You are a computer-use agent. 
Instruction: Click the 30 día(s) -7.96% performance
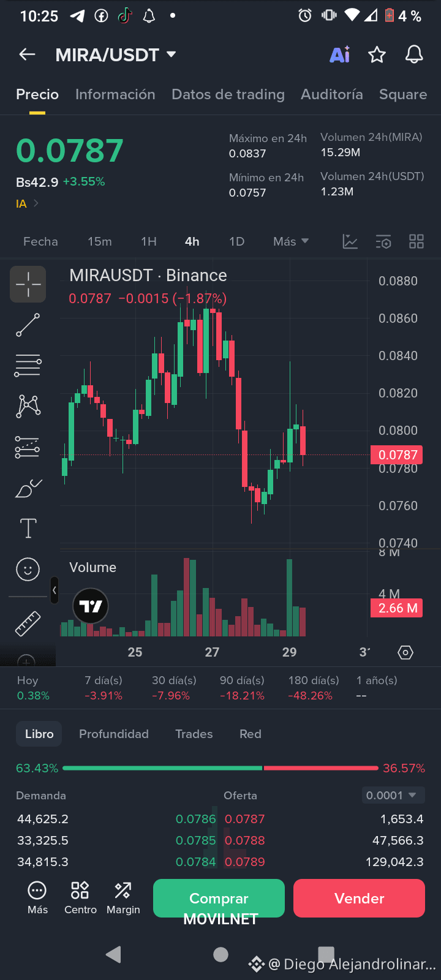(x=174, y=688)
